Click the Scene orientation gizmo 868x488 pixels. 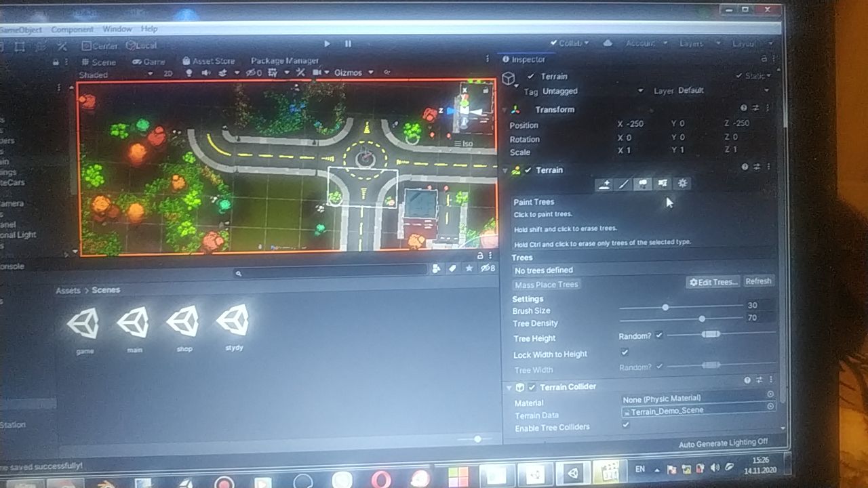[x=465, y=108]
